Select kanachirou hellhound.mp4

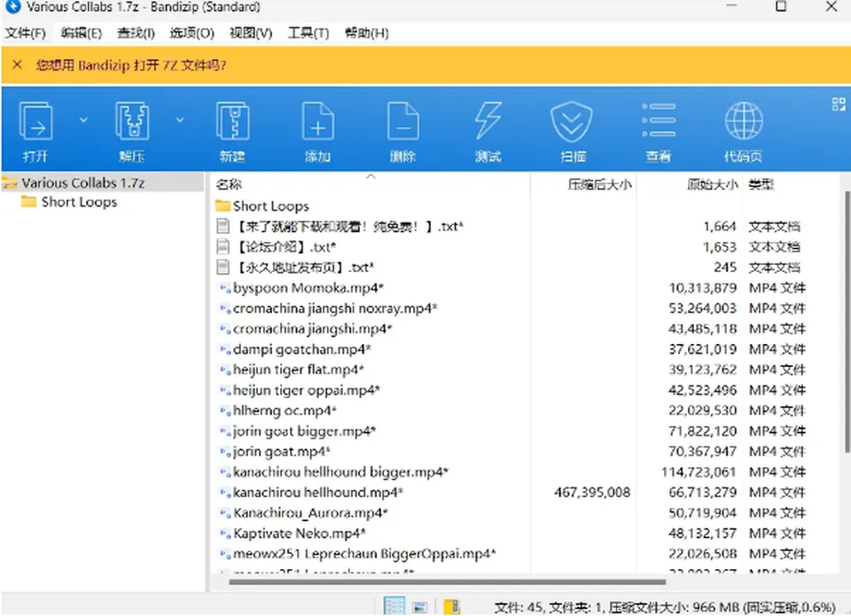(309, 492)
